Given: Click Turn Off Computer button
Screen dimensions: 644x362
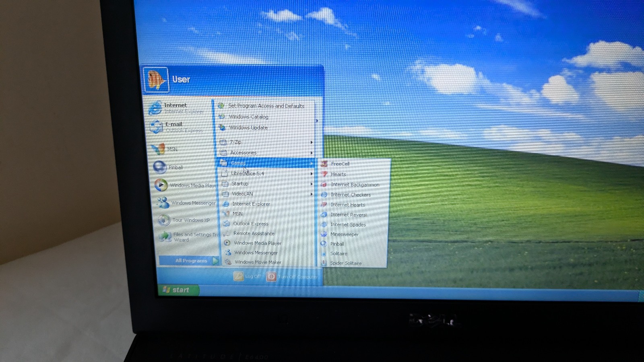Looking at the screenshot, I should coord(292,277).
